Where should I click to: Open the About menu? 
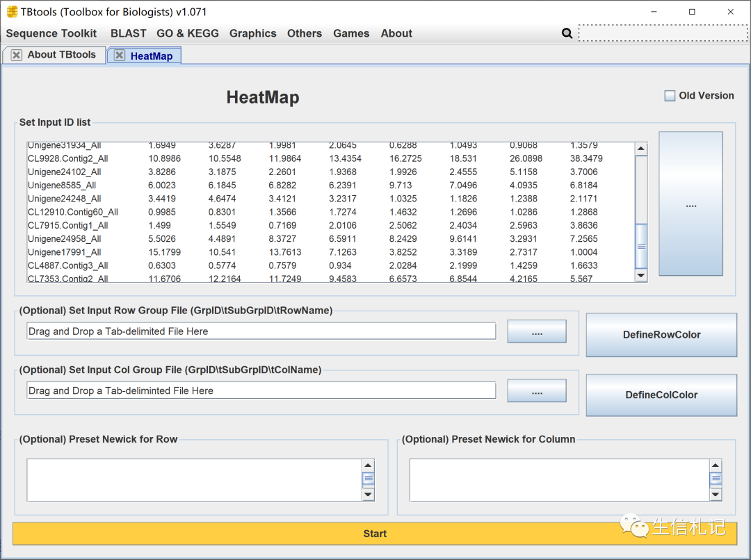coord(396,33)
